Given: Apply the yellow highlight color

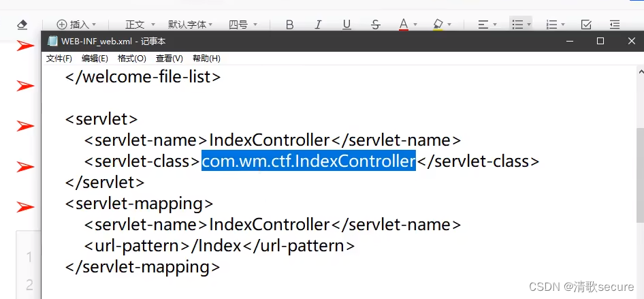Looking at the screenshot, I should click(x=438, y=25).
